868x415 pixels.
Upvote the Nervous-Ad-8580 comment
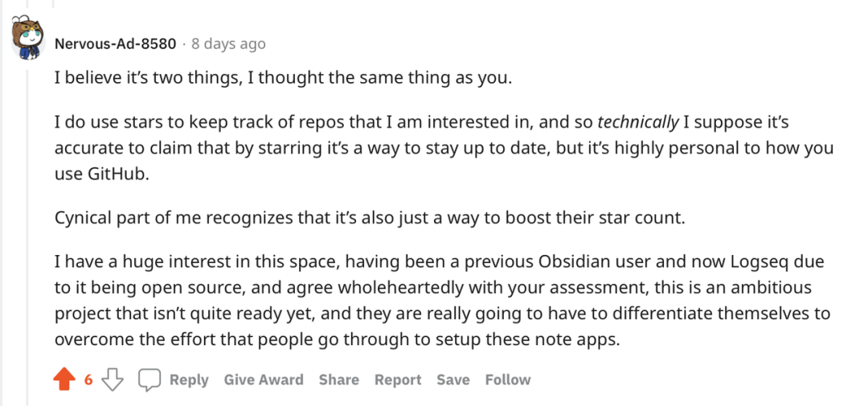click(x=64, y=380)
